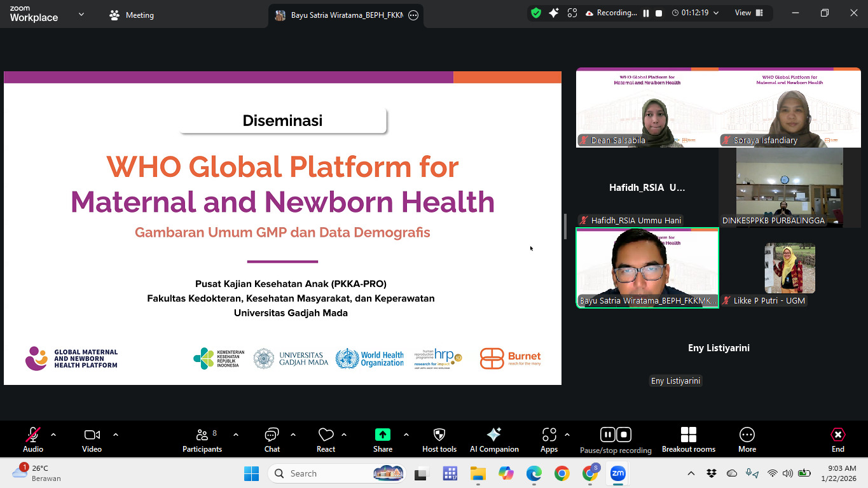868x488 pixels.
Task: Open the Zoom Workplace dropdown chevron
Action: tap(81, 14)
